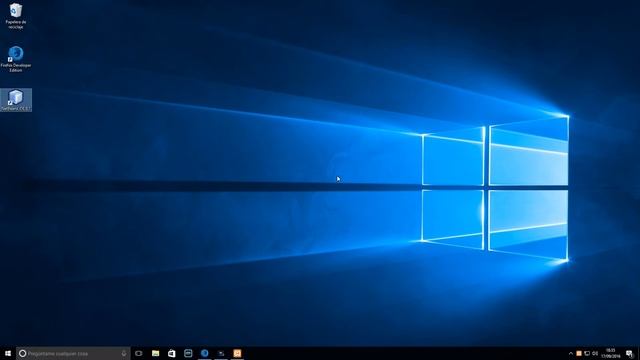The width and height of the screenshot is (640, 360).
Task: Click the orange system tray icon
Action: click(x=579, y=353)
